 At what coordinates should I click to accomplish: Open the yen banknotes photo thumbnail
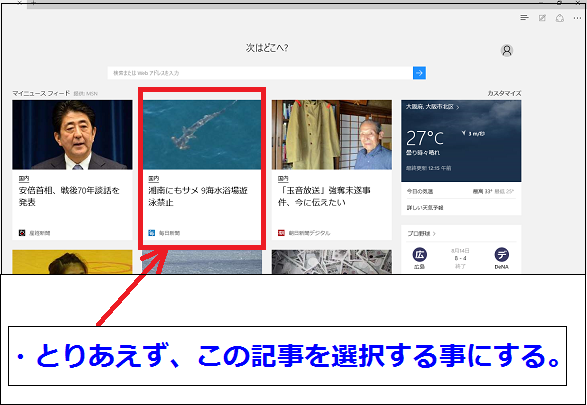[x=332, y=262]
